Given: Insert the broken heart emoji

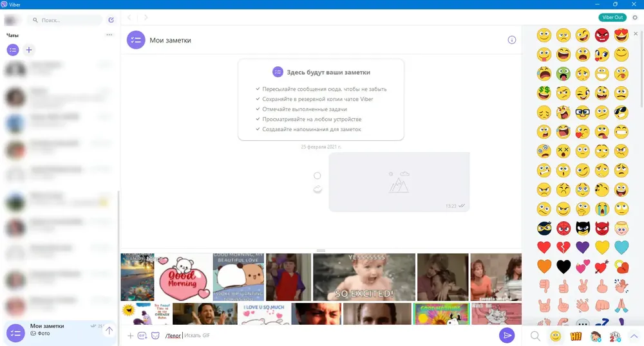Looking at the screenshot, I should pyautogui.click(x=563, y=247).
